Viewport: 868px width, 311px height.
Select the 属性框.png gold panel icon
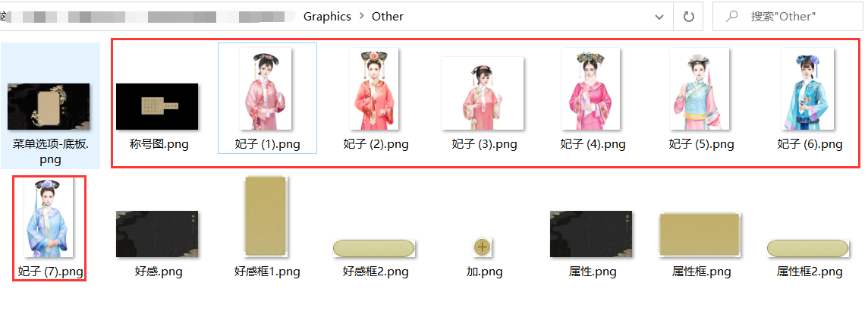pos(700,234)
